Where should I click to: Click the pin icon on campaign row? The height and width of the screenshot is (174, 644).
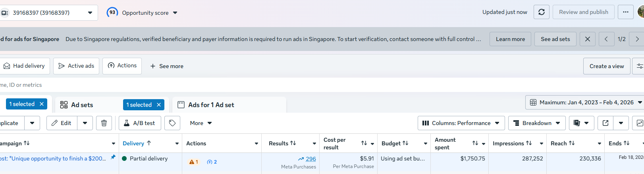[x=113, y=157]
